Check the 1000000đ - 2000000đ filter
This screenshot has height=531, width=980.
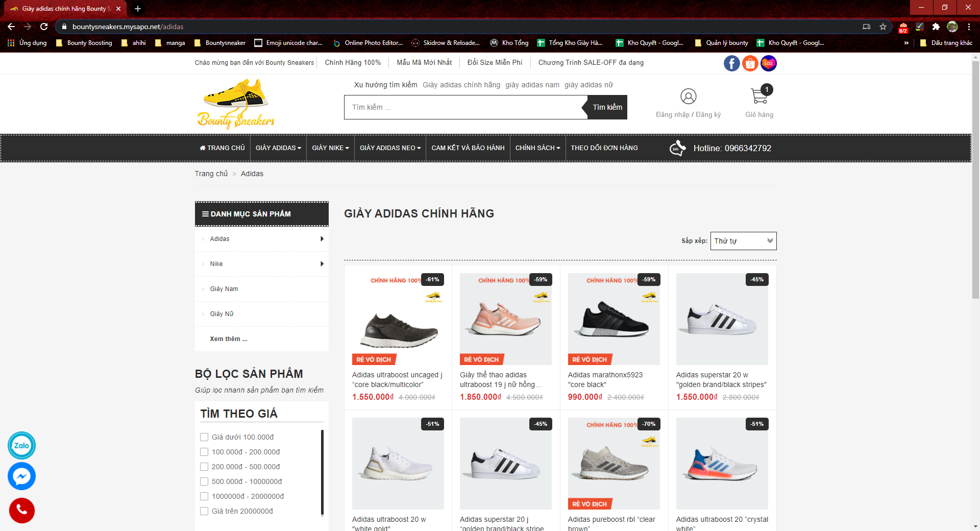[204, 496]
